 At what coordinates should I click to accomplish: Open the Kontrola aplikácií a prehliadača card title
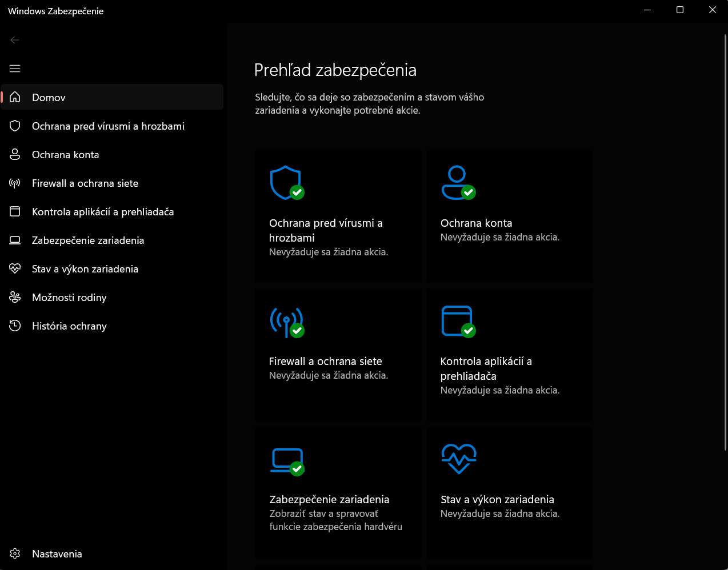pyautogui.click(x=486, y=368)
